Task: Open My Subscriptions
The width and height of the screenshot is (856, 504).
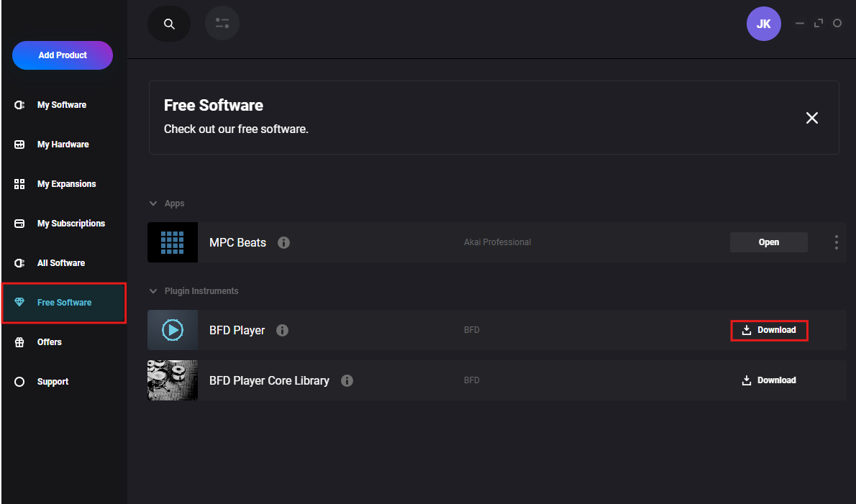Action: [64, 224]
